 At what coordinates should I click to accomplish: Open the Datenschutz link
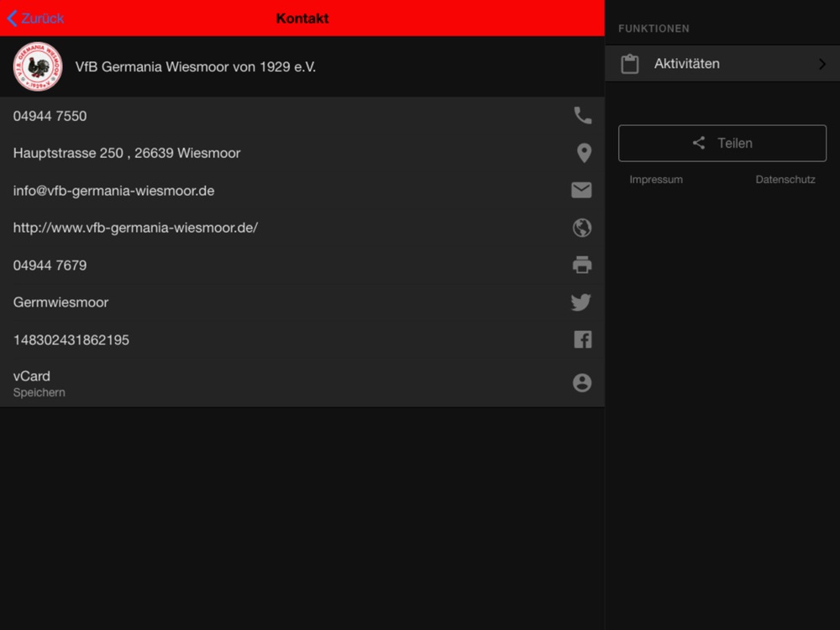tap(785, 180)
